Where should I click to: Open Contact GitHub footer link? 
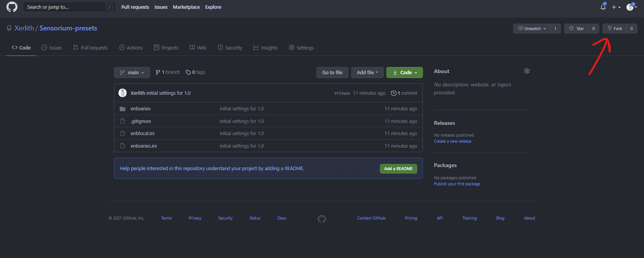(371, 218)
